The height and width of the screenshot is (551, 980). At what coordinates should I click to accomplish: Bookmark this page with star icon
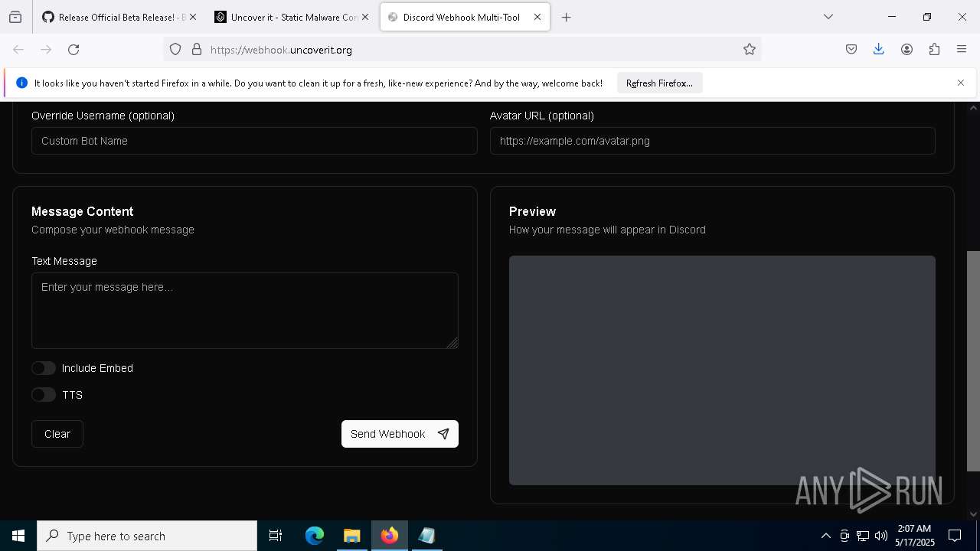click(750, 50)
